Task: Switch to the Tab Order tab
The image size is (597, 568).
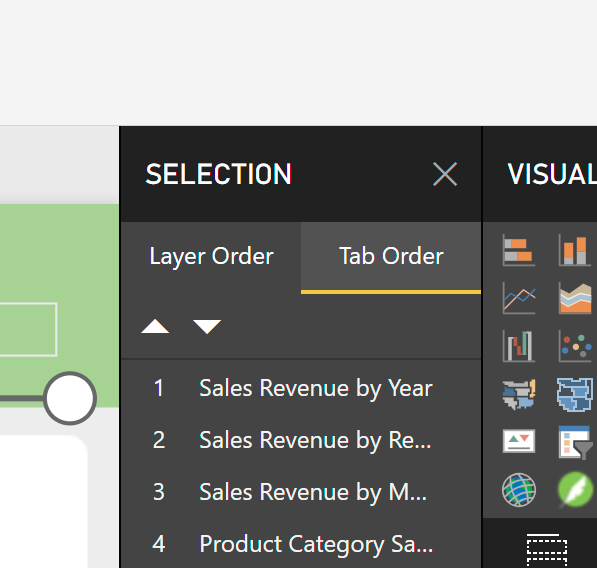Action: click(391, 256)
